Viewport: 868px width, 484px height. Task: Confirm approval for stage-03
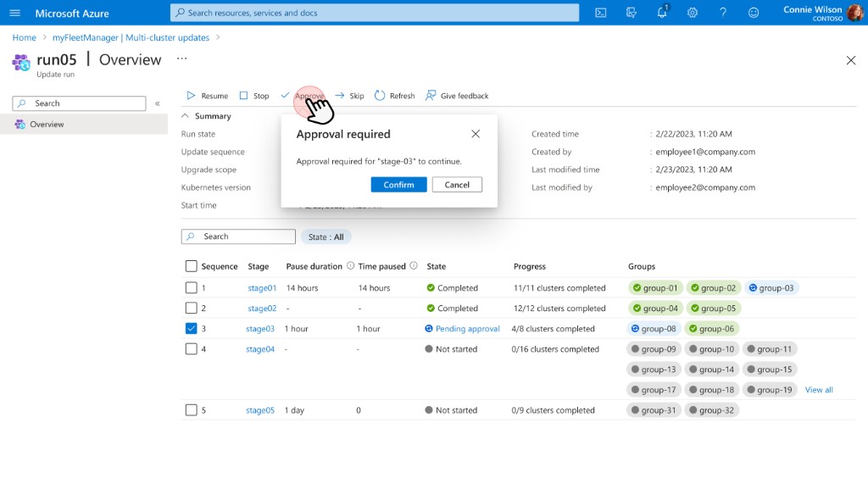coord(398,185)
